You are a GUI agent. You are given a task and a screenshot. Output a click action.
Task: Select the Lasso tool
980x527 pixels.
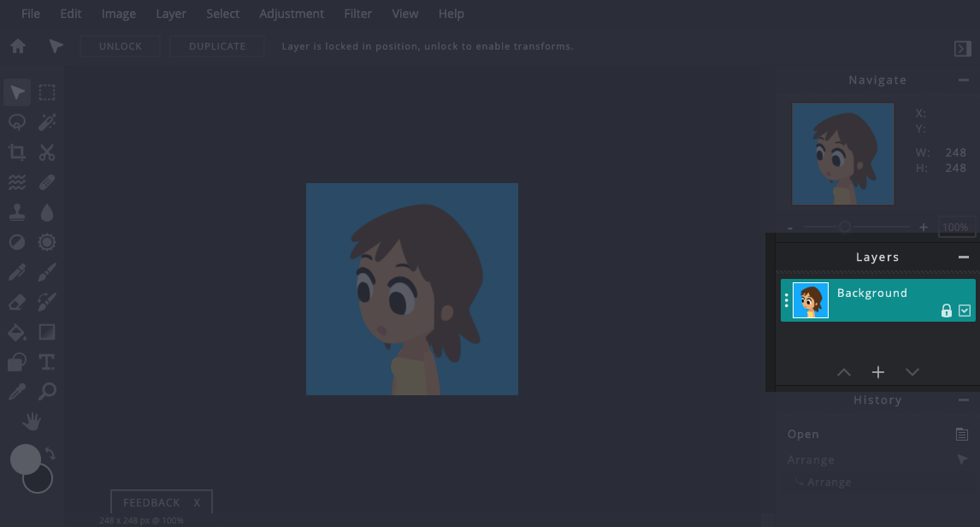point(17,122)
